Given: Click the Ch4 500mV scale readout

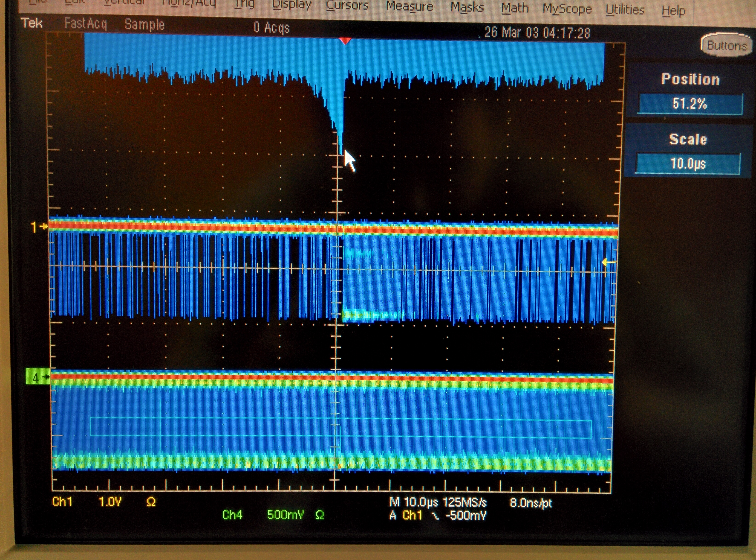Looking at the screenshot, I should point(285,515).
